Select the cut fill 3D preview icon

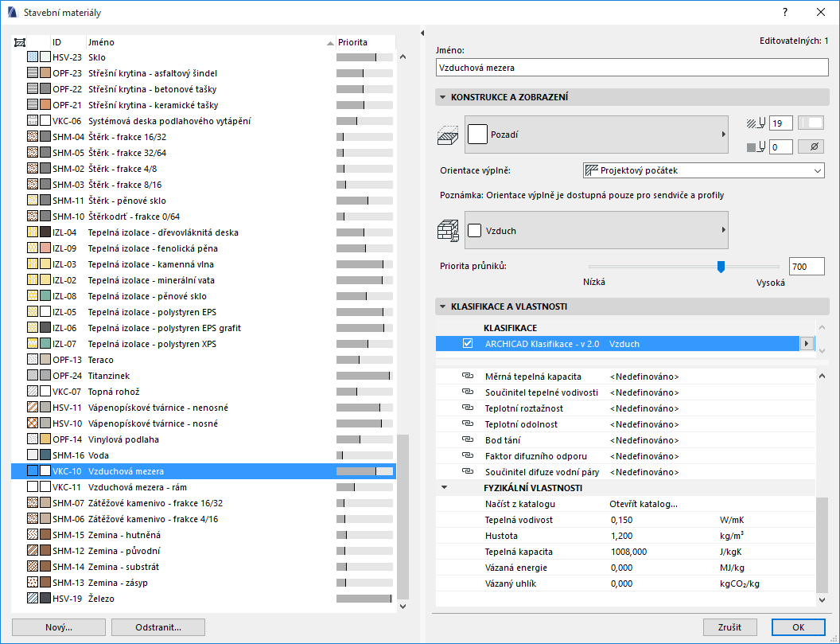(449, 135)
